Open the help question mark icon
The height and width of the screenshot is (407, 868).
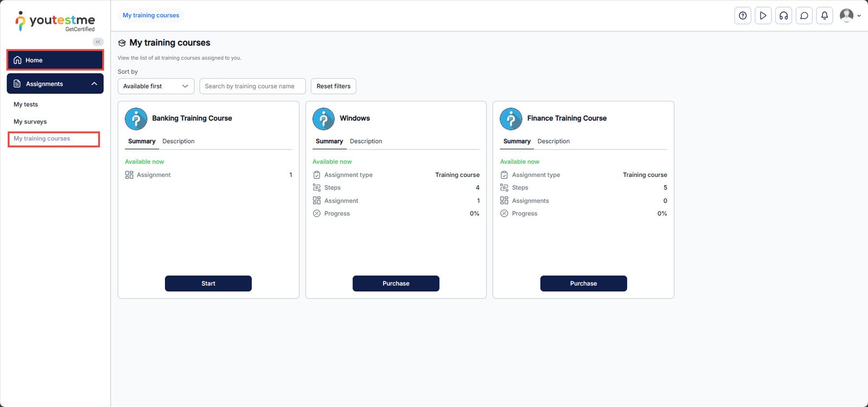743,16
